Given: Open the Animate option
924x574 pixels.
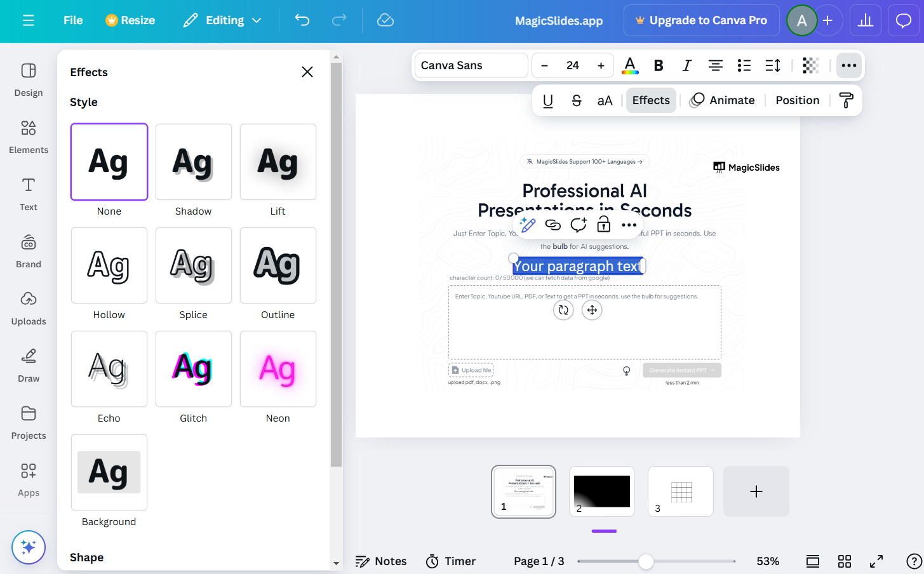Looking at the screenshot, I should (x=723, y=100).
